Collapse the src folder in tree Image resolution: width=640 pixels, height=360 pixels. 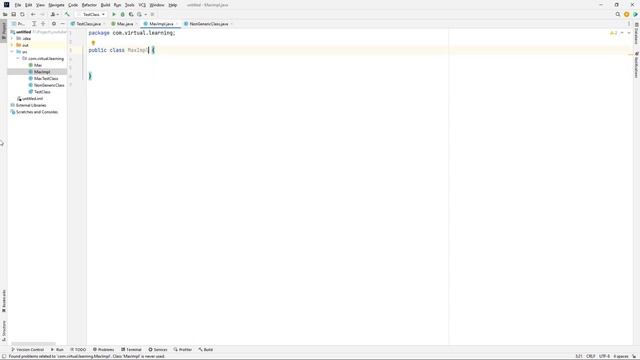coord(12,52)
